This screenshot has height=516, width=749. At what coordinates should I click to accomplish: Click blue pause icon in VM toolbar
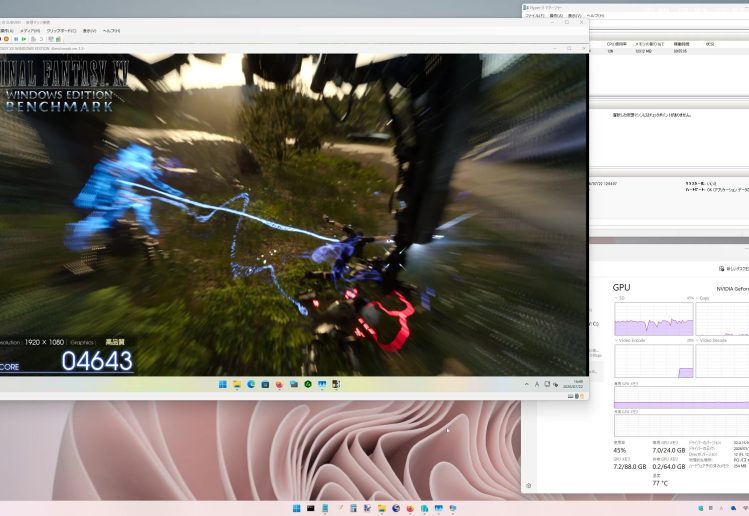point(16,39)
